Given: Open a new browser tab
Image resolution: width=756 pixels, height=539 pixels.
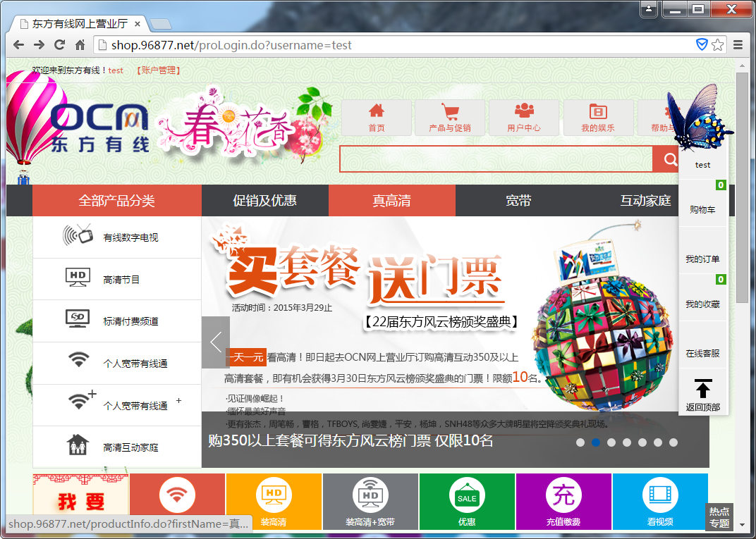Looking at the screenshot, I should coord(161,24).
